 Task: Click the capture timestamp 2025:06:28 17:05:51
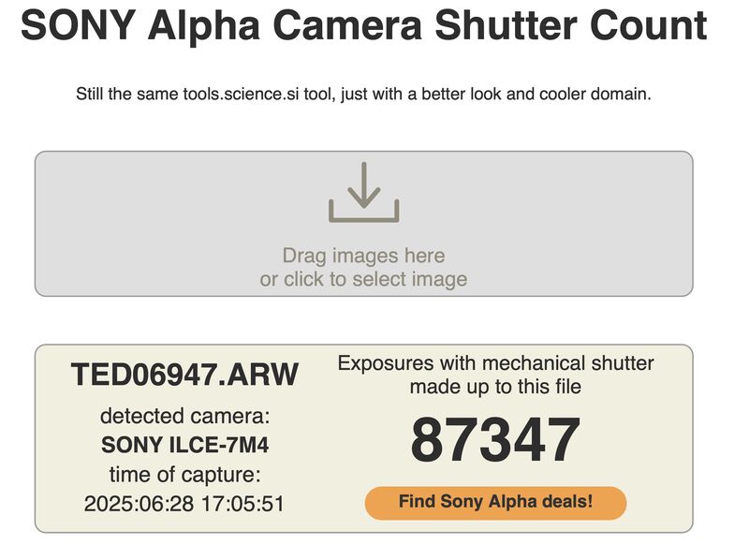click(184, 504)
